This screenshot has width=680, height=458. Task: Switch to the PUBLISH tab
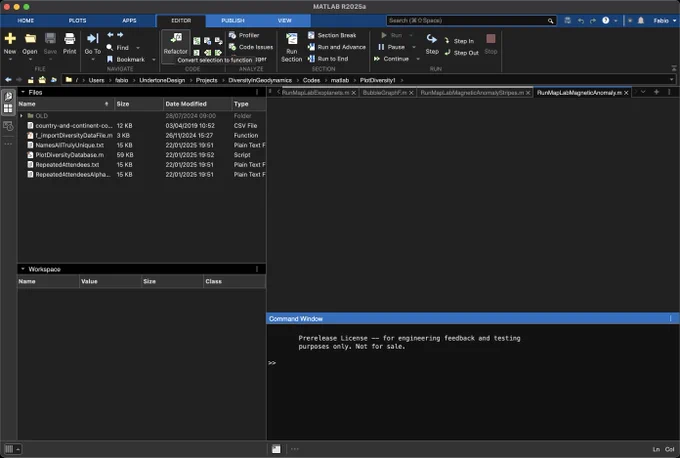(x=233, y=20)
